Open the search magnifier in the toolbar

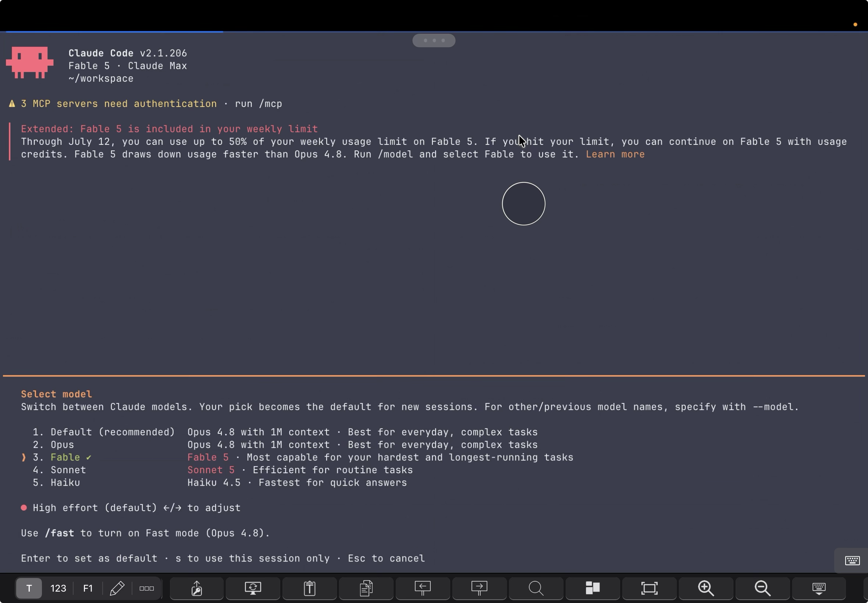pyautogui.click(x=536, y=588)
